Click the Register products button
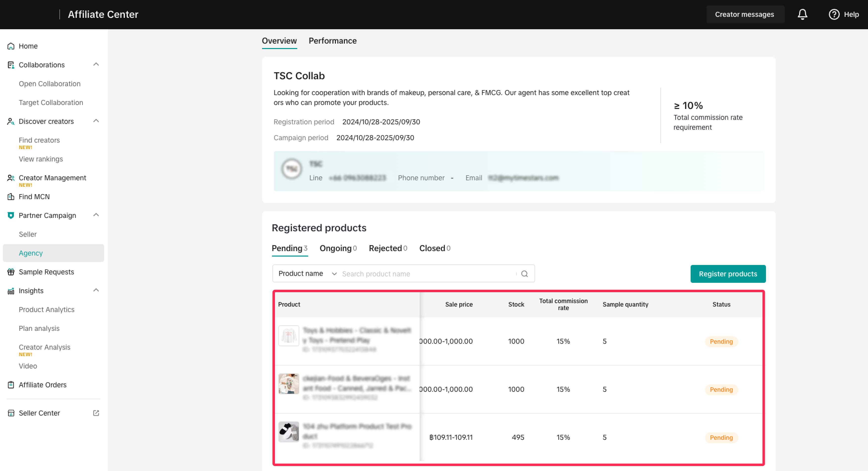Image resolution: width=868 pixels, height=471 pixels. coord(728,274)
